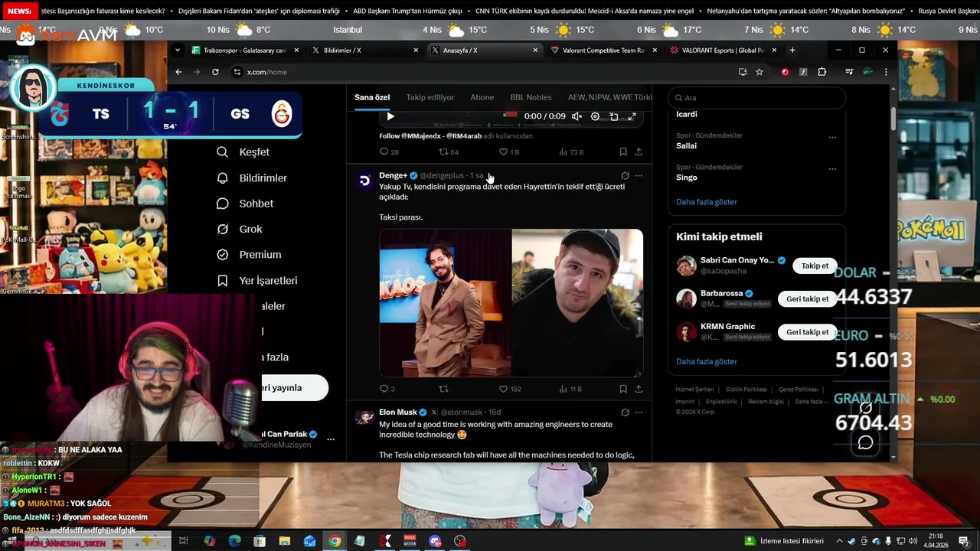Open Chrome from the Windows taskbar

point(335,541)
